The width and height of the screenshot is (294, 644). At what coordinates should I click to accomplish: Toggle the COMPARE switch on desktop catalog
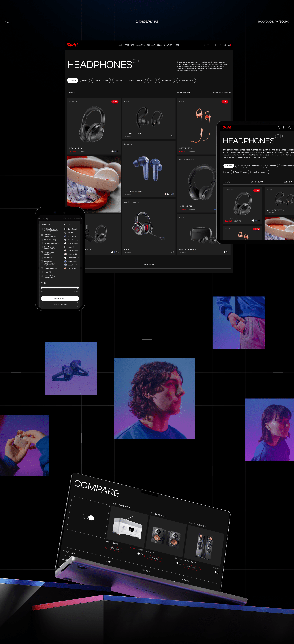tap(189, 93)
